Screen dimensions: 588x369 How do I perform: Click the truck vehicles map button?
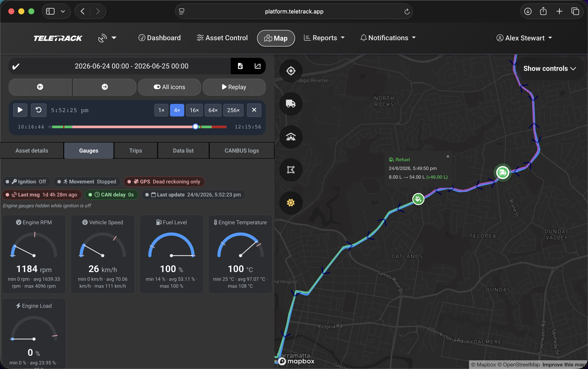291,104
